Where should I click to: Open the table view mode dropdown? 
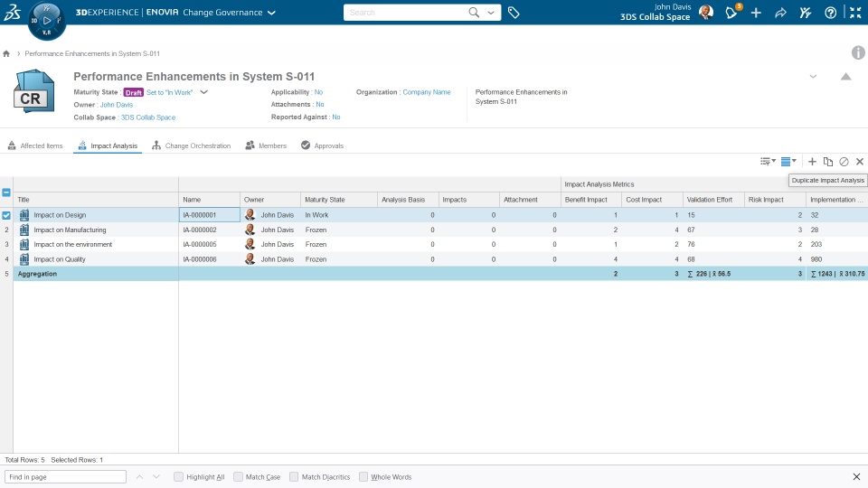(788, 162)
